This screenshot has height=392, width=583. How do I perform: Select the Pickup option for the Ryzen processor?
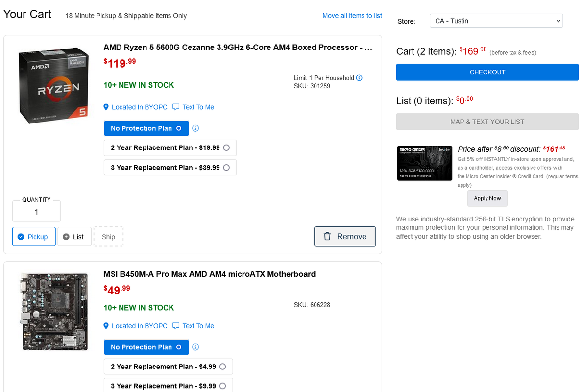(34, 237)
